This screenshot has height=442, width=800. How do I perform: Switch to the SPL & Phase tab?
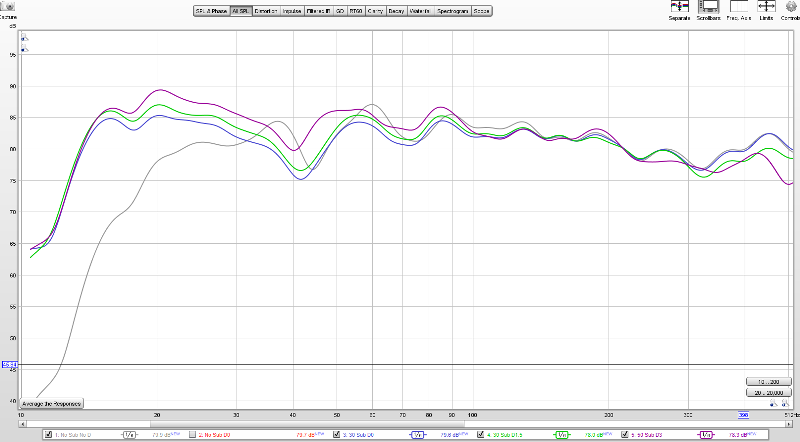pos(211,11)
